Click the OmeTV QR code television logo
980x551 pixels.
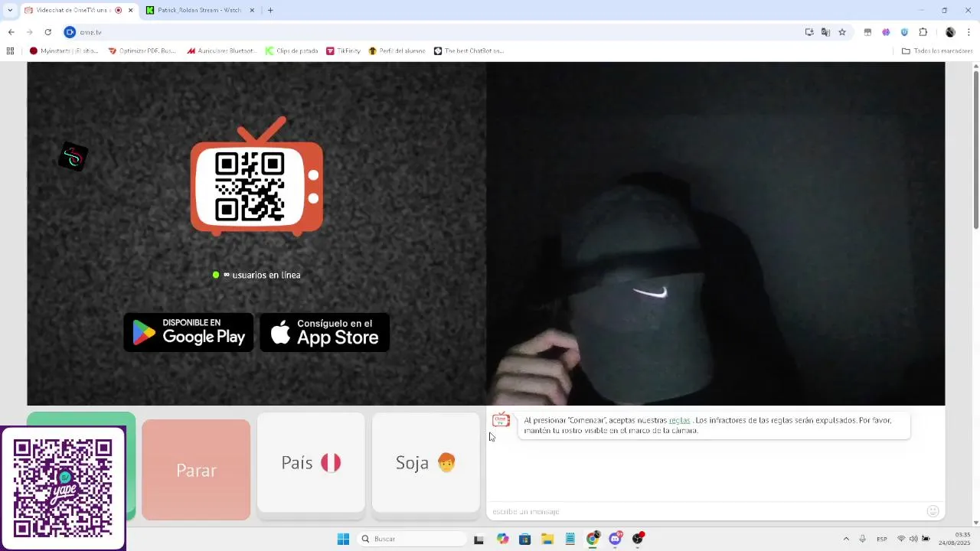(x=256, y=177)
